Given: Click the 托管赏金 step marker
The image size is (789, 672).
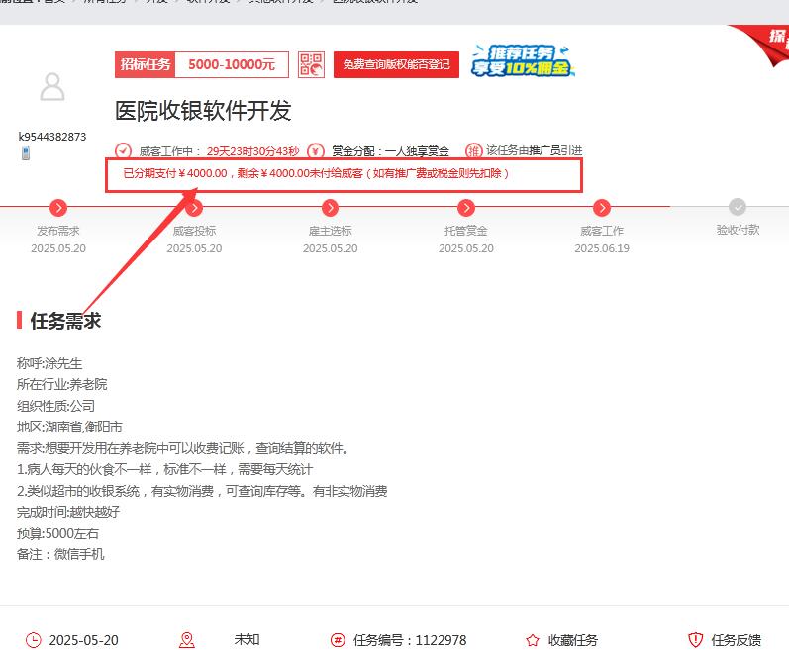Looking at the screenshot, I should [466, 207].
